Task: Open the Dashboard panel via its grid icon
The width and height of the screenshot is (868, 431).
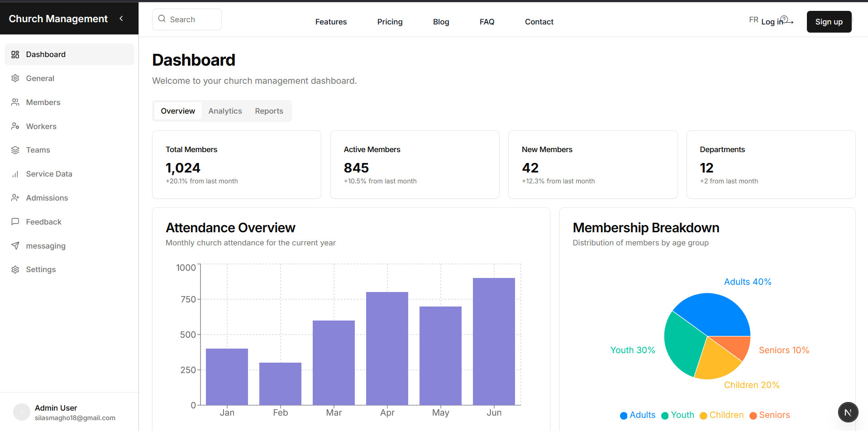Action: click(15, 54)
